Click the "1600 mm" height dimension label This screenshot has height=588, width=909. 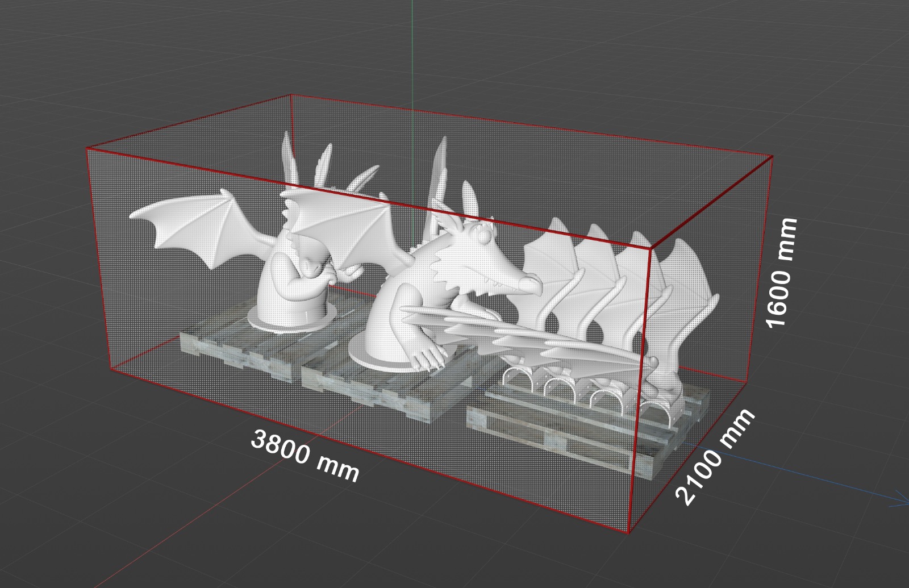click(x=782, y=273)
